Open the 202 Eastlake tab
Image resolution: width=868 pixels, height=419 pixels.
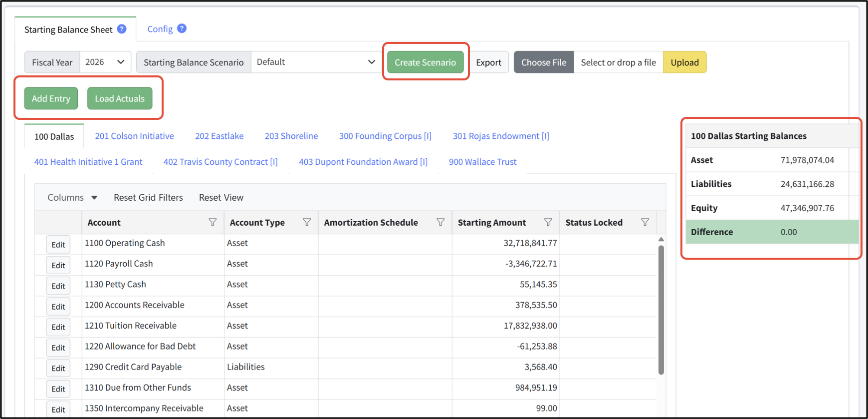click(x=219, y=136)
